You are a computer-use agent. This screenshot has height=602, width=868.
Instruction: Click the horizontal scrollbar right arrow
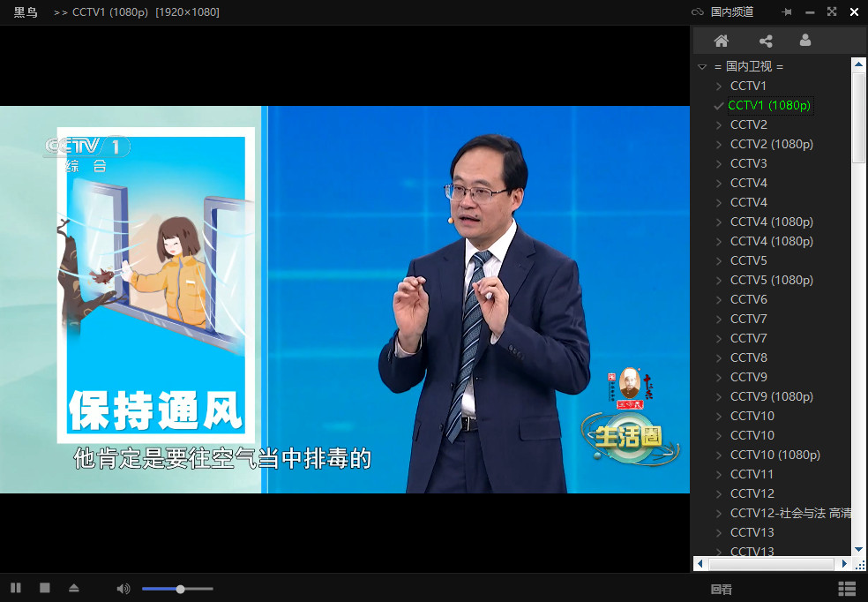(x=844, y=564)
